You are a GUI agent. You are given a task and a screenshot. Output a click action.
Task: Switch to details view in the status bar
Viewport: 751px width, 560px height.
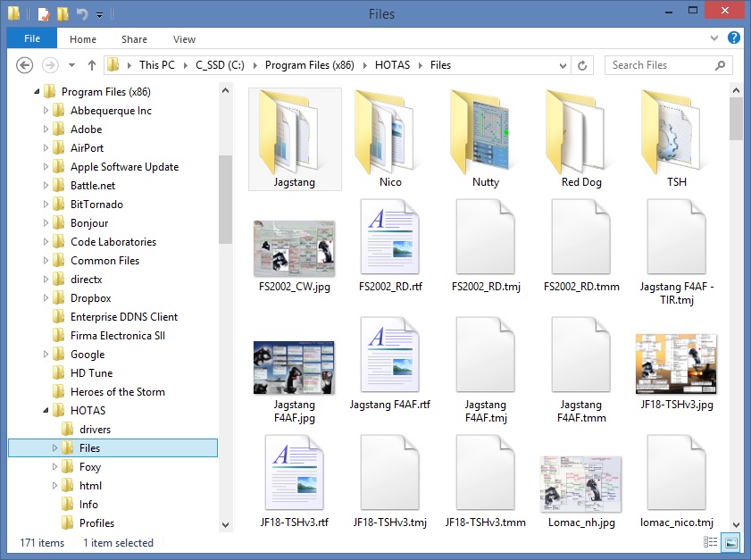point(711,542)
